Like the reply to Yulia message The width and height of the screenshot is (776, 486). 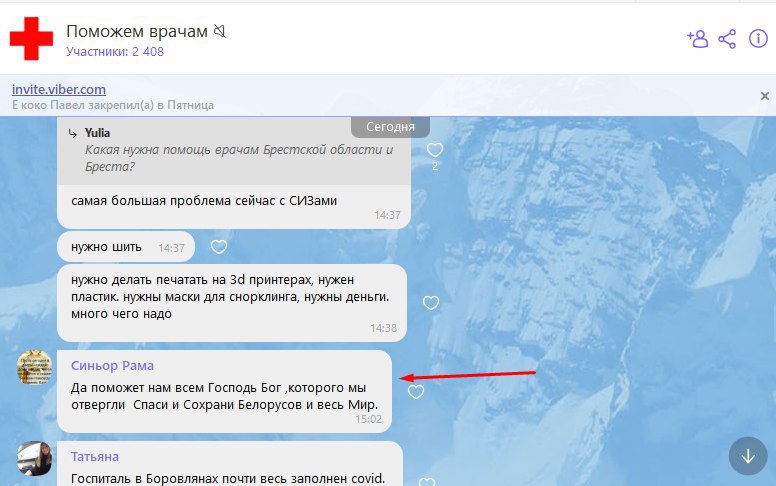435,149
